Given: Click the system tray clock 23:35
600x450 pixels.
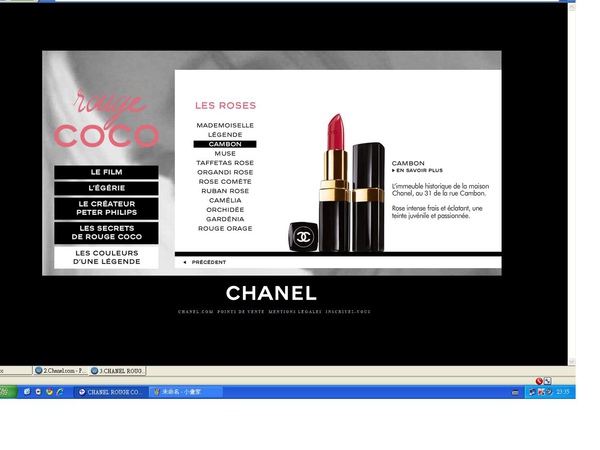Looking at the screenshot, I should tap(562, 392).
